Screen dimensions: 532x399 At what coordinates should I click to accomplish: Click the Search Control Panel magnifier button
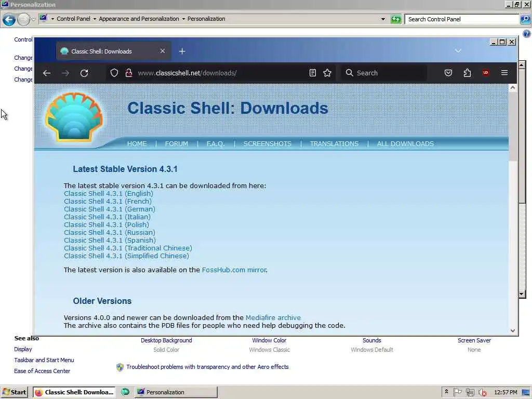click(525, 19)
